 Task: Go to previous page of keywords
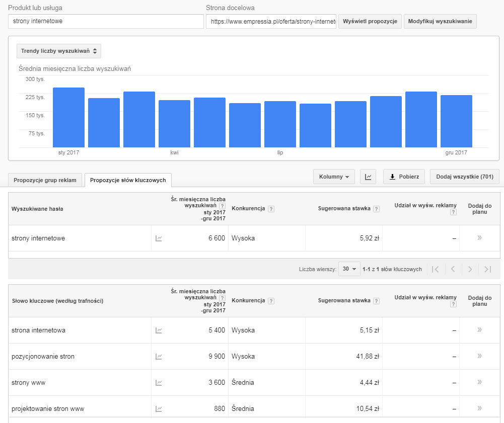(453, 269)
